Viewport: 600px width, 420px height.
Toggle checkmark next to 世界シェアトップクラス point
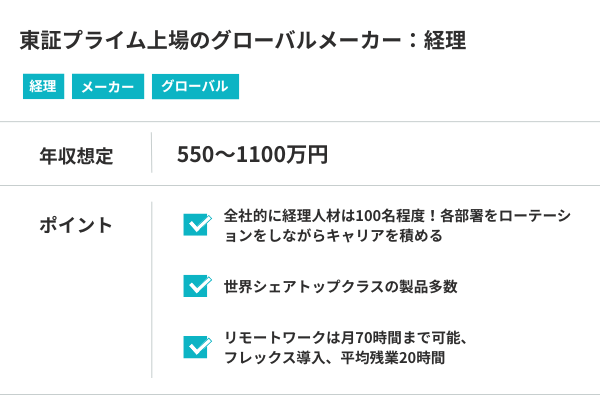197,286
